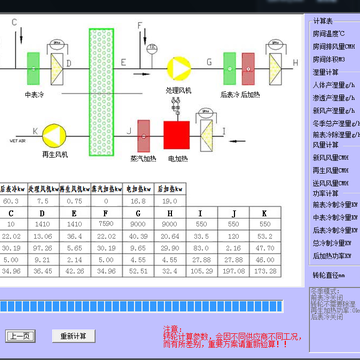Click the red 后加热 heating coil icon

tap(248, 69)
